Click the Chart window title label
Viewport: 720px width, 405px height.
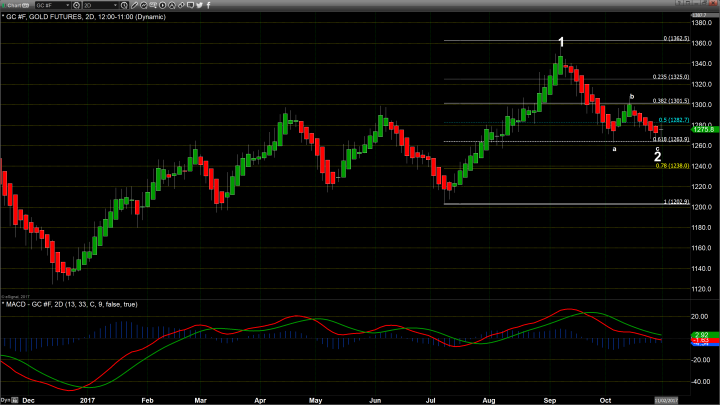click(14, 6)
